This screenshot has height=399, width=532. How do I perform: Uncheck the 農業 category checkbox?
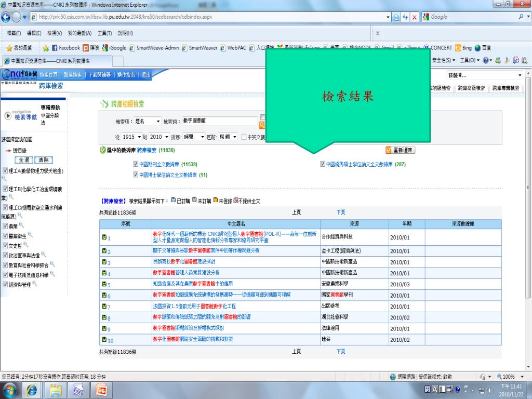pyautogui.click(x=5, y=225)
